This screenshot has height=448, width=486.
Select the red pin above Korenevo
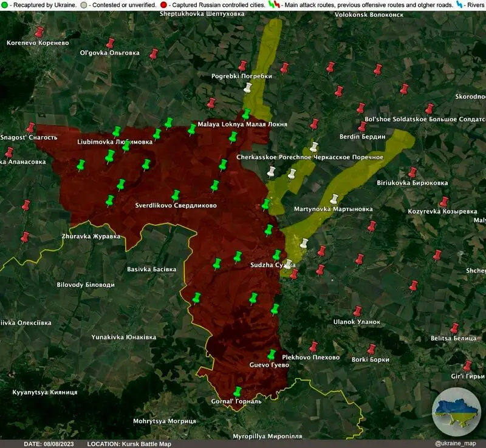(39, 32)
